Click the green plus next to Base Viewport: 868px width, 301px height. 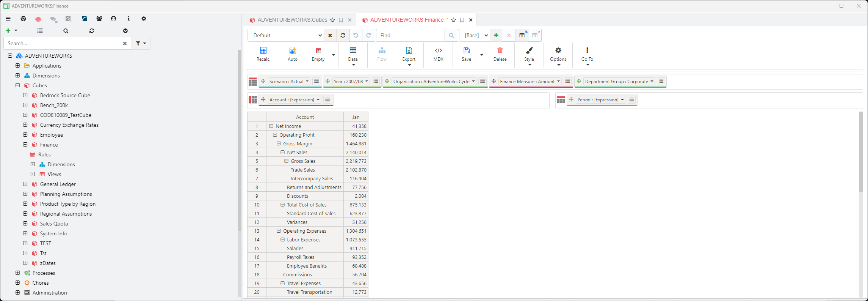(x=496, y=35)
